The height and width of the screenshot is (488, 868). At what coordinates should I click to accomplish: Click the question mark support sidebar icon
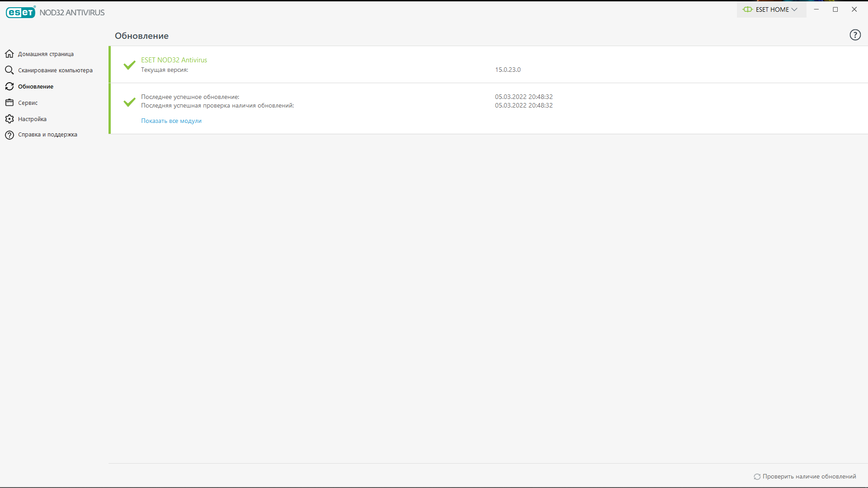[x=9, y=135]
